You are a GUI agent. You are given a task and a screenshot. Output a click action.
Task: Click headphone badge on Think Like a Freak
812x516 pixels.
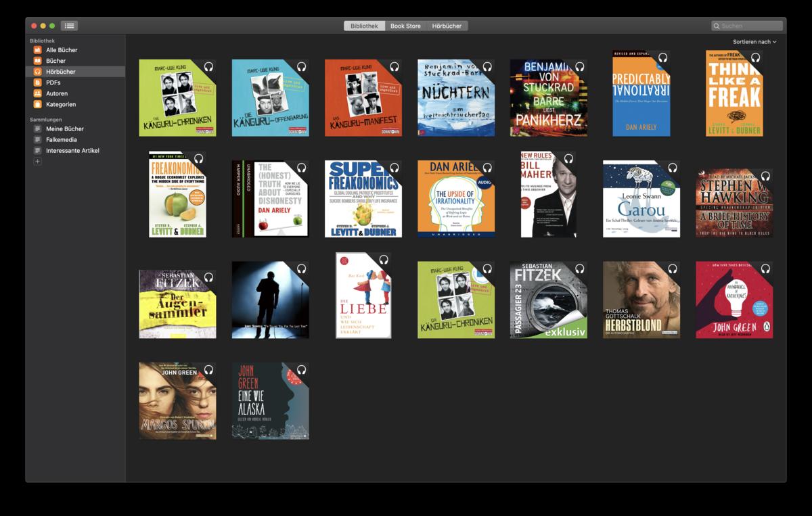pyautogui.click(x=756, y=58)
